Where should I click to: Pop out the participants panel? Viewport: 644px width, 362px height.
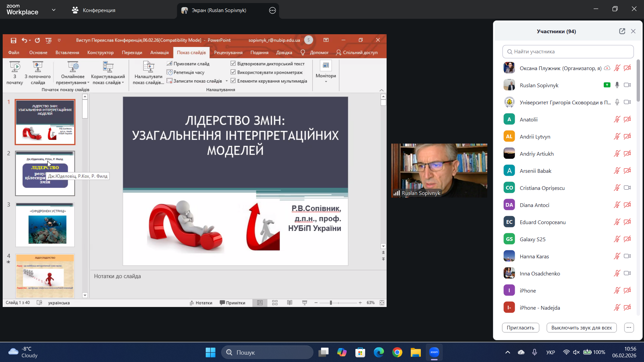(x=622, y=31)
